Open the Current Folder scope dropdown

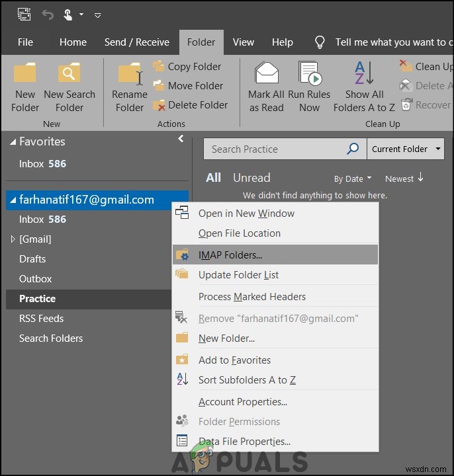pyautogui.click(x=406, y=149)
